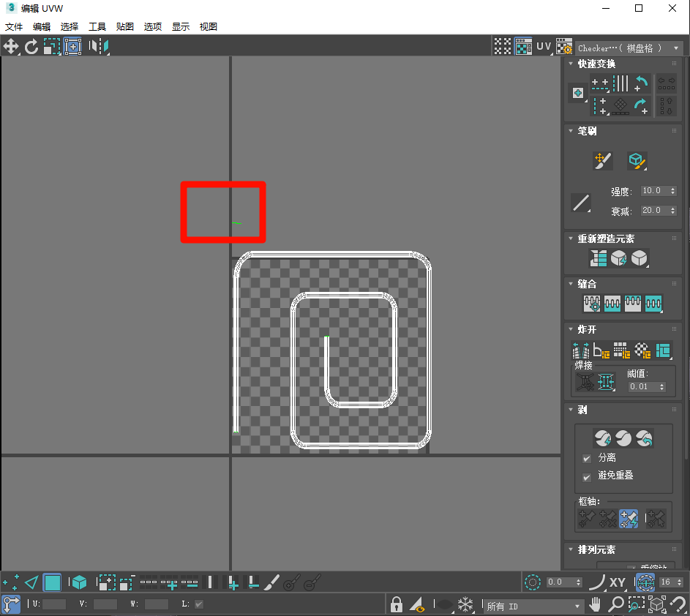Select the Pan hand tool
This screenshot has height=616, width=690.
(595, 604)
